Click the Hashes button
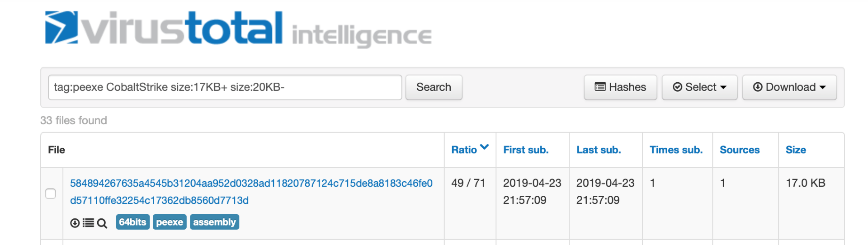Screen dimensions: 868x245 pyautogui.click(x=620, y=87)
